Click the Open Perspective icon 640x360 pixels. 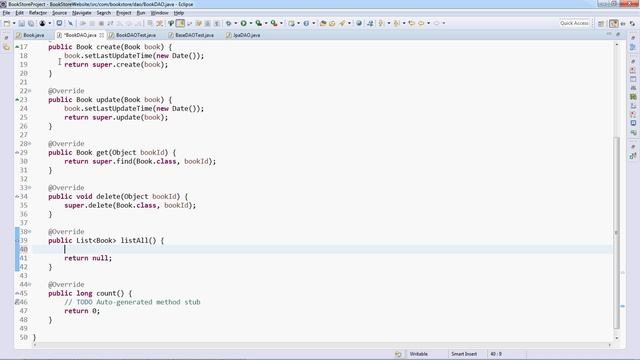pos(601,24)
